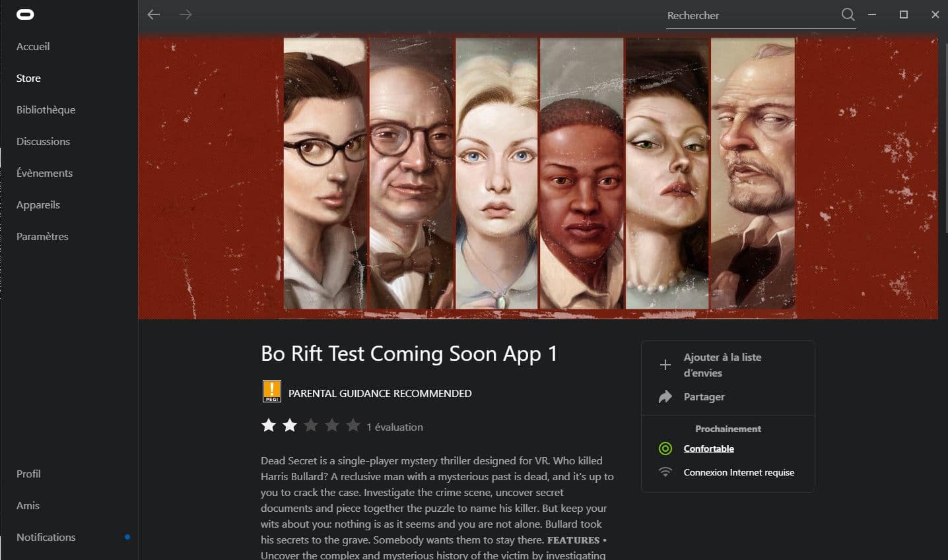Click the share arrow icon
Viewport: 948px width, 560px height.
(665, 396)
